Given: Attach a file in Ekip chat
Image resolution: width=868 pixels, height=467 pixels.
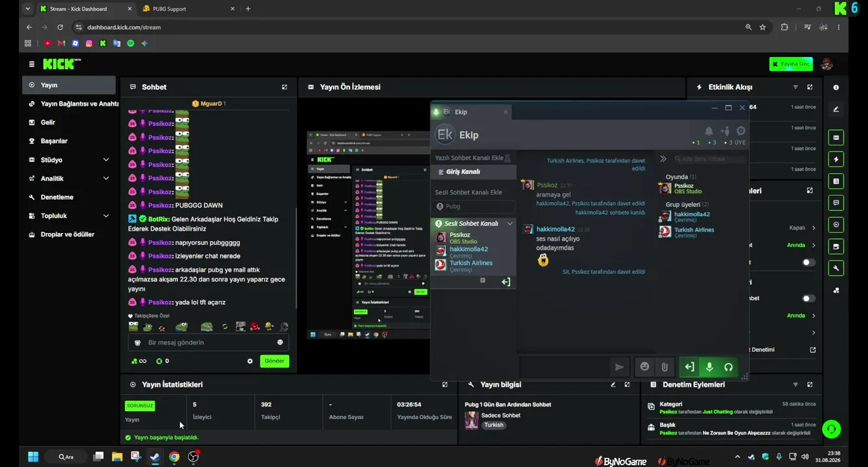Looking at the screenshot, I should click(x=664, y=367).
